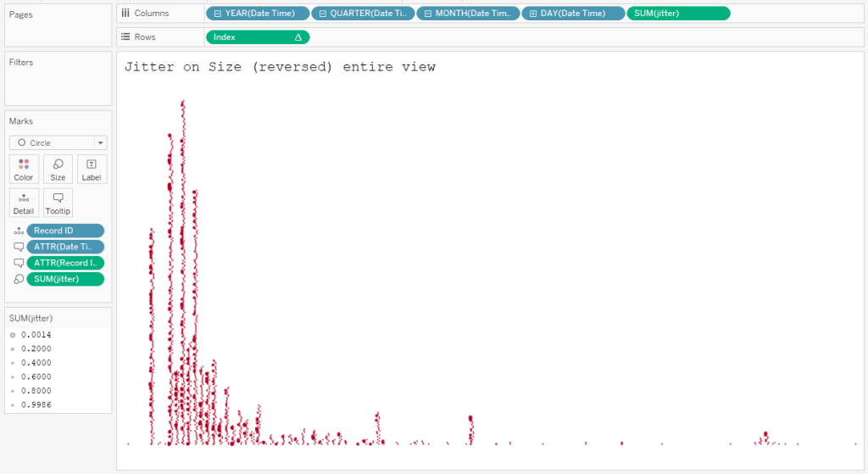
Task: Open the Tooltip marks card
Action: 58,203
